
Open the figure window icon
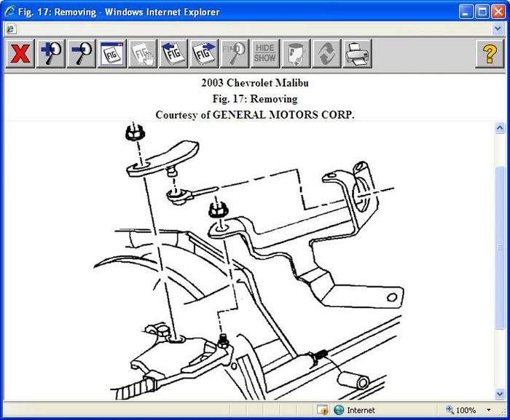tap(112, 53)
